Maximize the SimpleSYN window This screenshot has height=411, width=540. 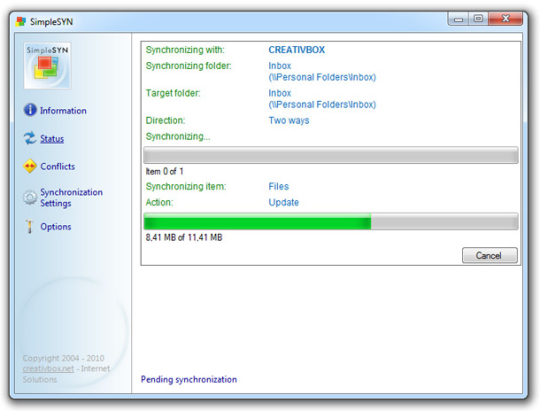click(x=478, y=19)
